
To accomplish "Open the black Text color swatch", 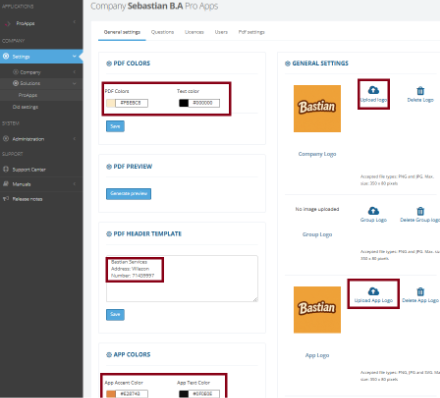I will (184, 103).
